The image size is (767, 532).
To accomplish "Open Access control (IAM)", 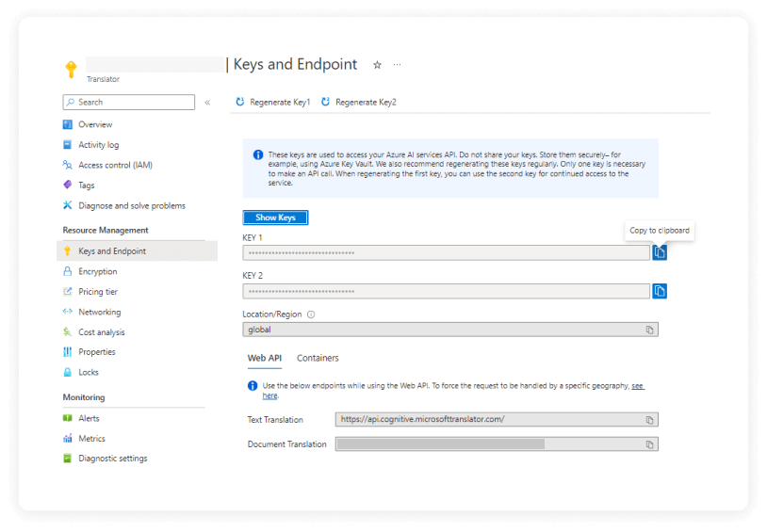I will click(x=115, y=165).
